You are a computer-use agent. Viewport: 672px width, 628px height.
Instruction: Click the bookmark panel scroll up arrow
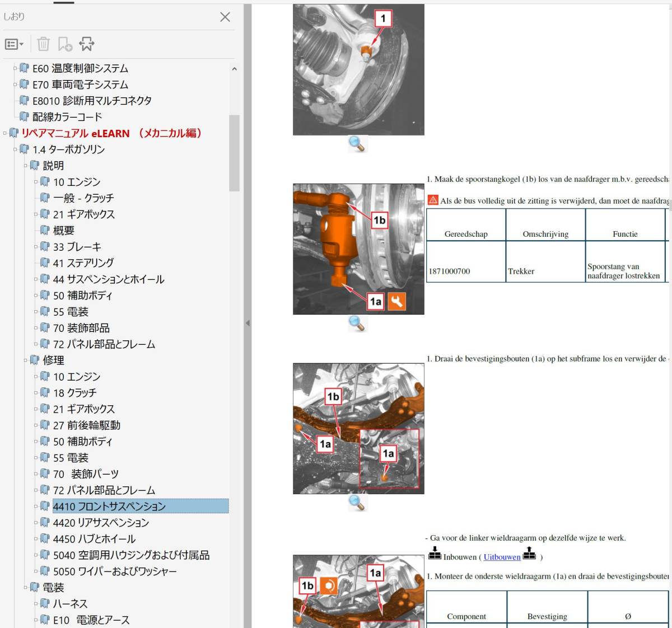(234, 69)
